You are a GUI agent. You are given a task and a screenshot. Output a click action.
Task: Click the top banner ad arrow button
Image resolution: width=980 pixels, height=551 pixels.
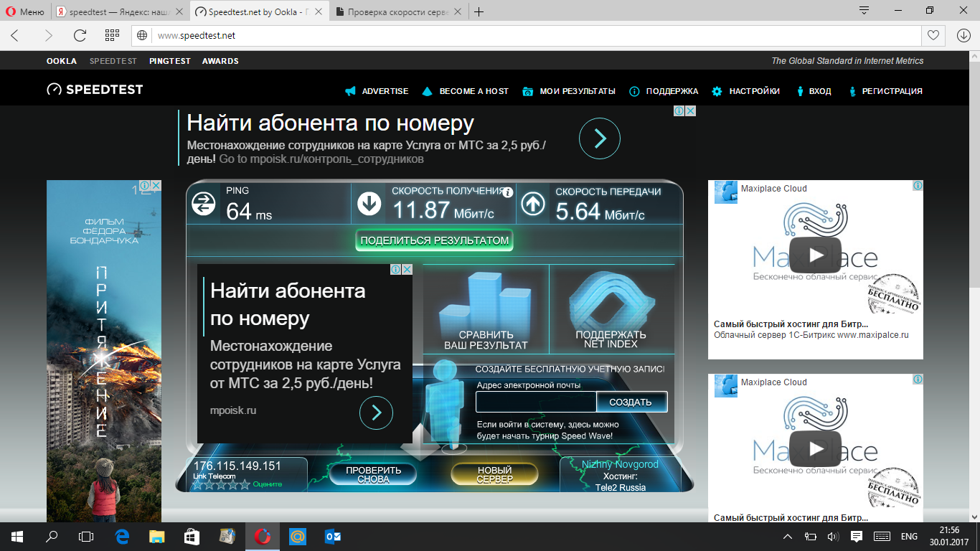[599, 138]
